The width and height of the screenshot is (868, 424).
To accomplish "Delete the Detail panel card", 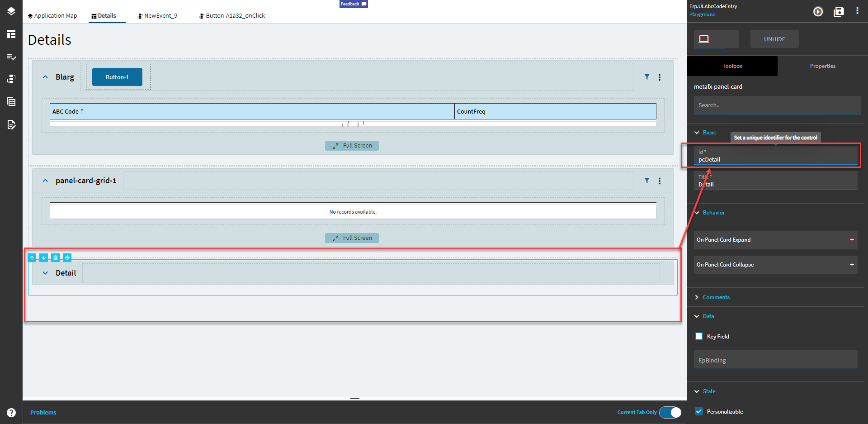I will click(x=55, y=257).
